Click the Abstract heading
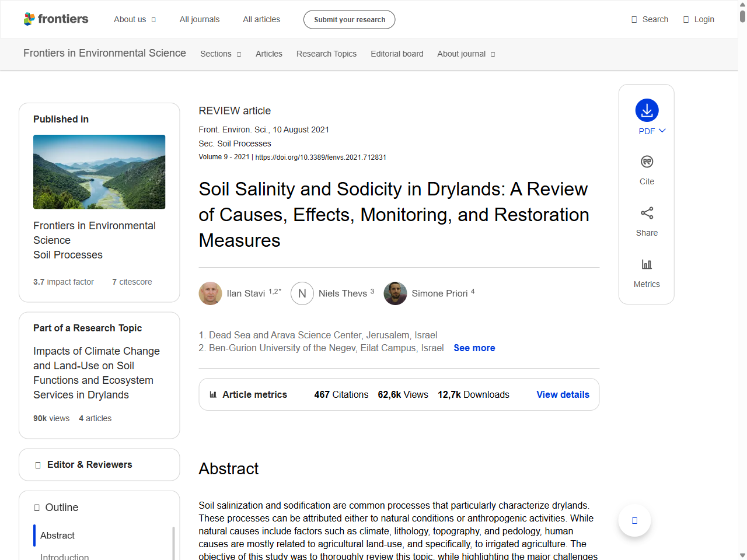This screenshot has height=560, width=747. coord(228,468)
